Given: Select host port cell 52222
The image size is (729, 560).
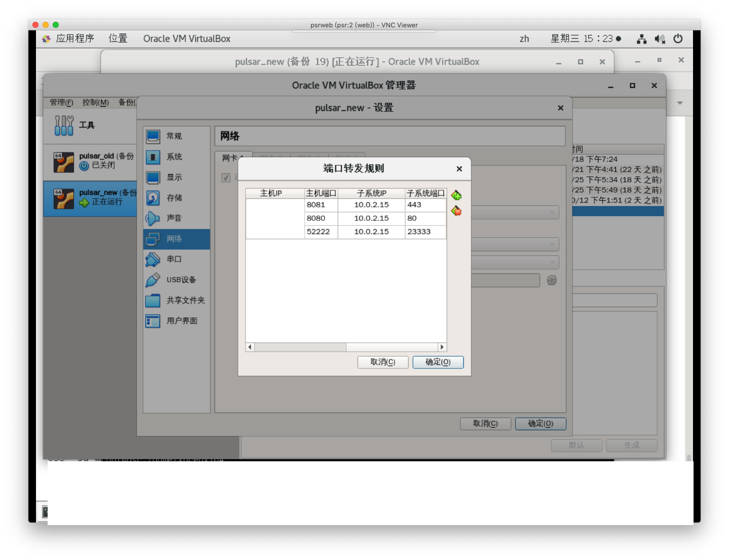Looking at the screenshot, I should click(321, 232).
